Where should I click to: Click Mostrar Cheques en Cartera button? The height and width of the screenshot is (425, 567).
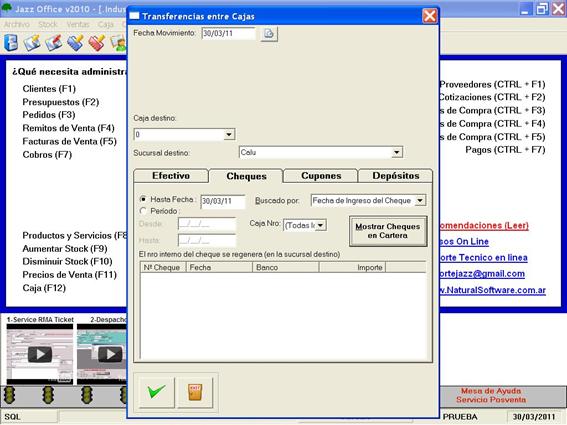point(388,231)
